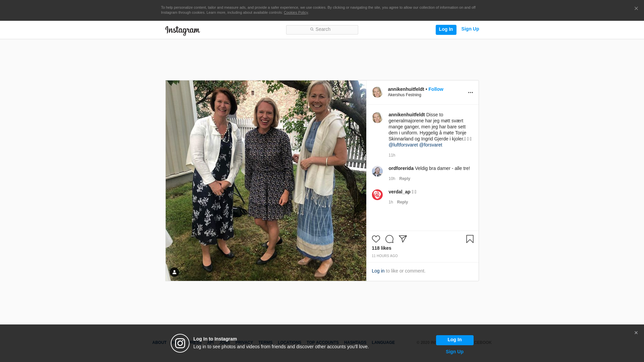Screen dimensions: 644x362
Task: Open the LANGUAGE selector in the footer
Action: (383, 343)
